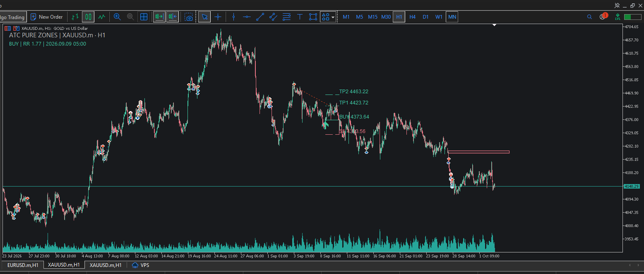Screen dimensions: 644x274
Task: Zoom out of the chart
Action: (x=130, y=17)
